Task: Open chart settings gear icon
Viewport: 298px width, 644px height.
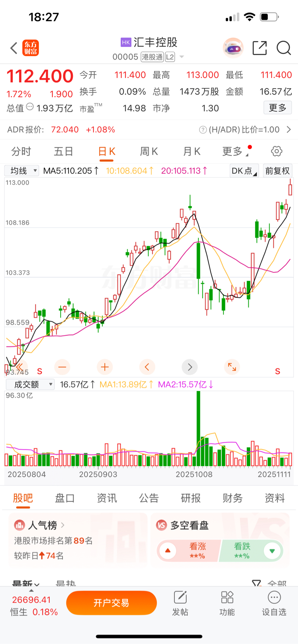Action: pyautogui.click(x=277, y=151)
